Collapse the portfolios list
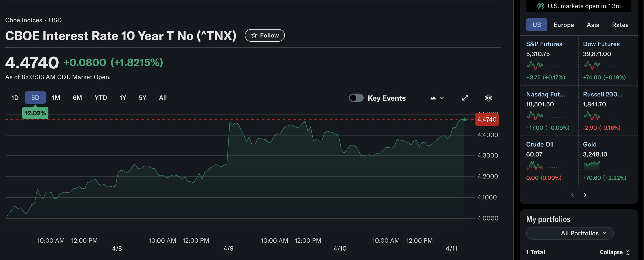644x260 pixels. [x=614, y=252]
